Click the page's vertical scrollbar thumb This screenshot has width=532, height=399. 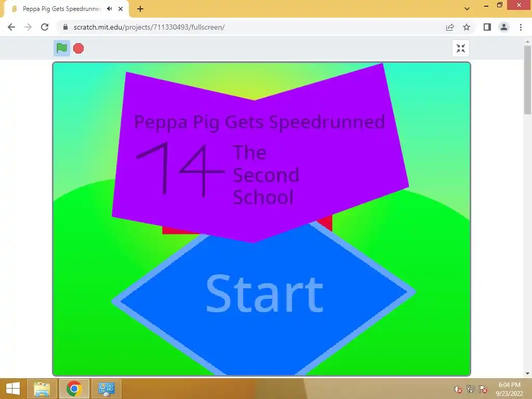527,80
